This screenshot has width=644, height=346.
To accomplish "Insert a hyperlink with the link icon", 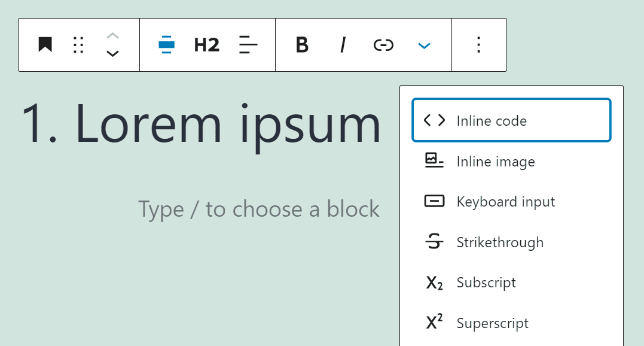I will tap(383, 45).
